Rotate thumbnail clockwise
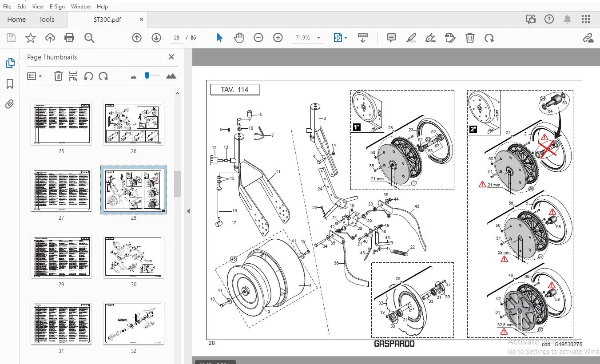600x364 pixels. (x=103, y=76)
